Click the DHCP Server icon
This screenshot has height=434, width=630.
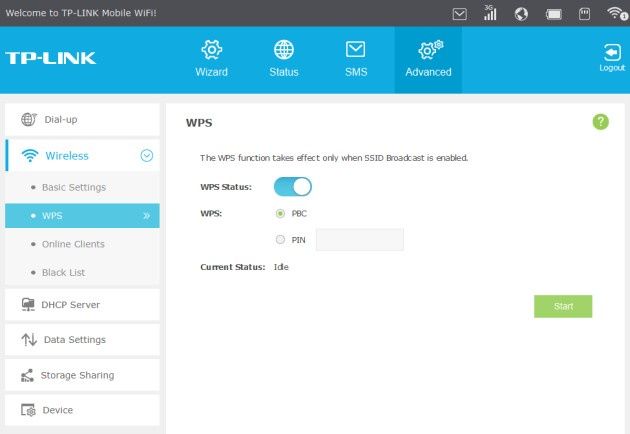pyautogui.click(x=28, y=305)
